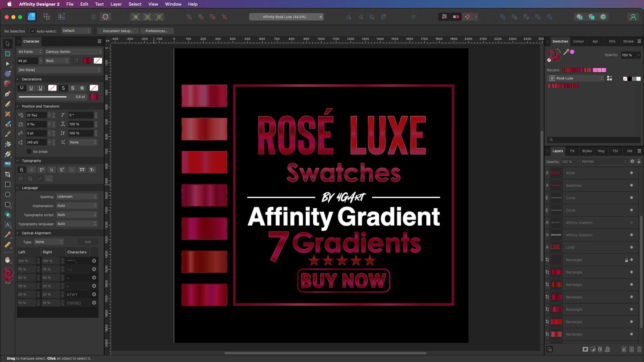Switch to the Colour tab
Image resolution: width=644 pixels, height=362 pixels.
[x=578, y=41]
